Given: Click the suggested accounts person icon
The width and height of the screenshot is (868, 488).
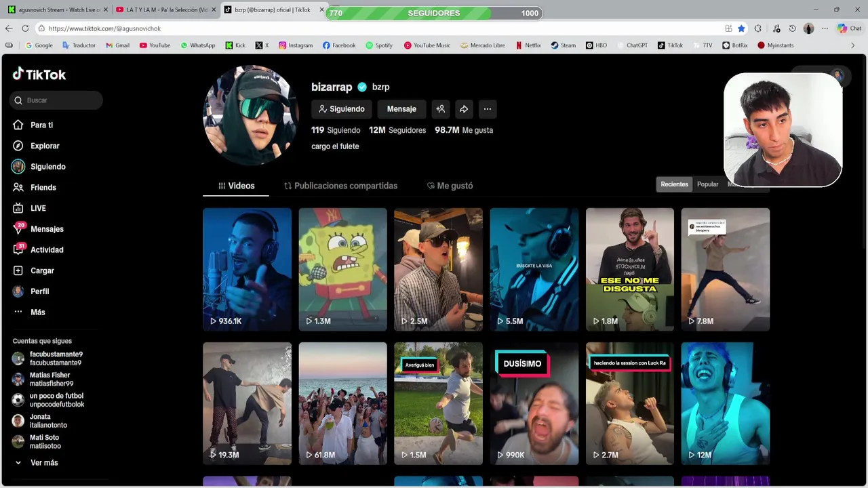Looking at the screenshot, I should (x=441, y=109).
